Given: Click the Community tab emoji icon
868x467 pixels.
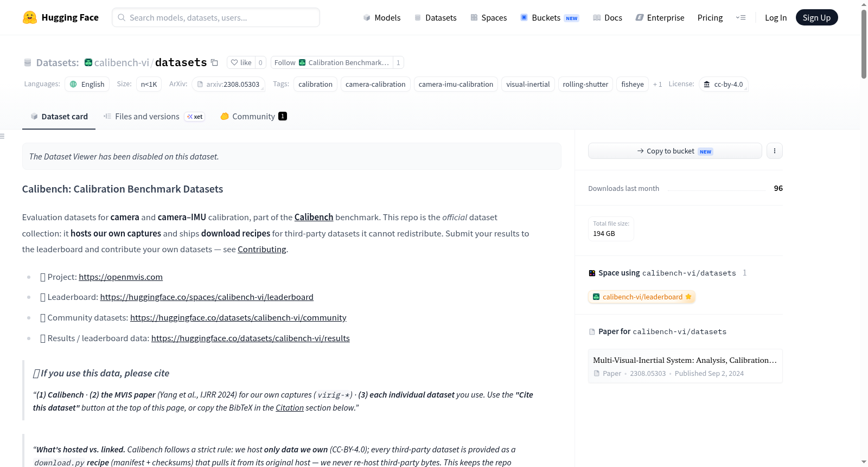Looking at the screenshot, I should tap(225, 116).
